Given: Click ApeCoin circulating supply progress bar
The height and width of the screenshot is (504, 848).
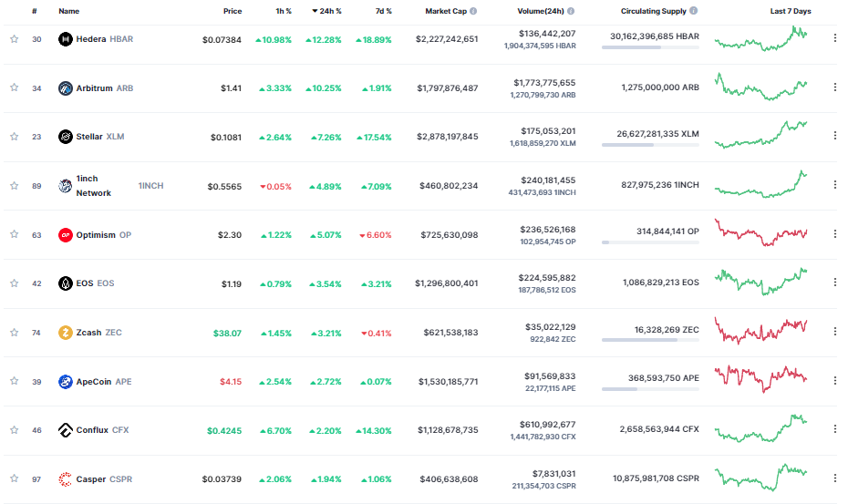Looking at the screenshot, I should (650, 389).
